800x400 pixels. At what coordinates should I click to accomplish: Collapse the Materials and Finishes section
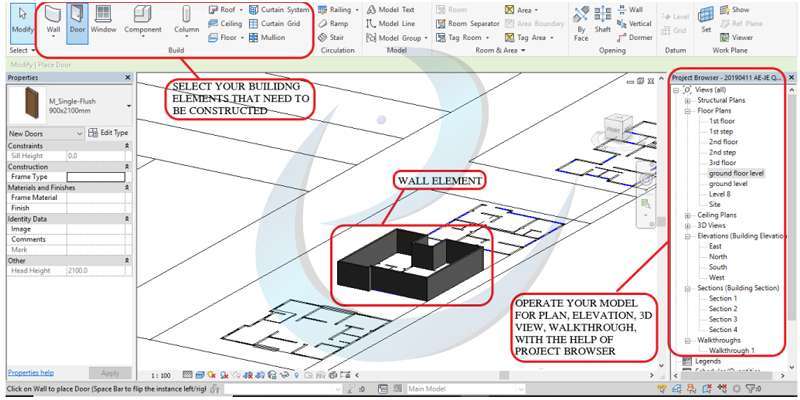click(x=127, y=188)
